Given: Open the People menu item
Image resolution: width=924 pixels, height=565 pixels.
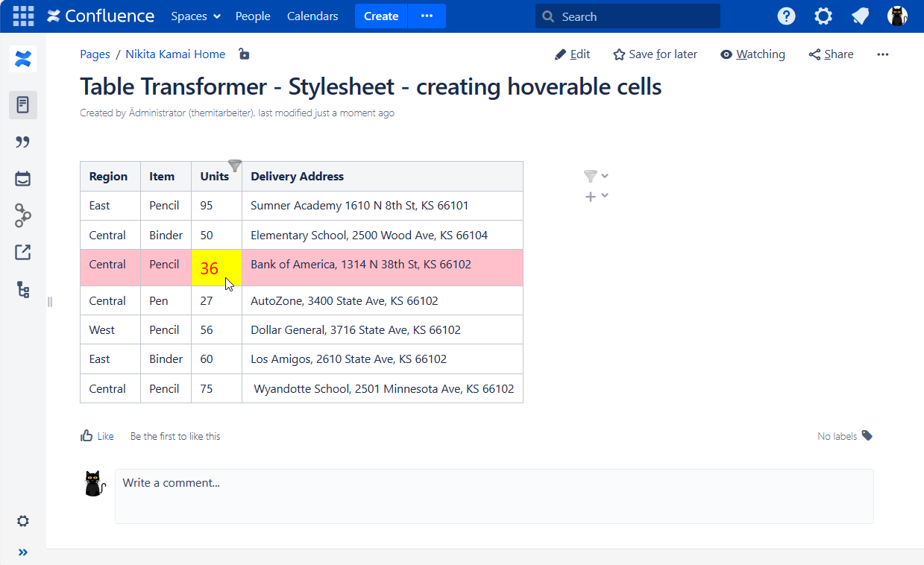Looking at the screenshot, I should (x=253, y=16).
